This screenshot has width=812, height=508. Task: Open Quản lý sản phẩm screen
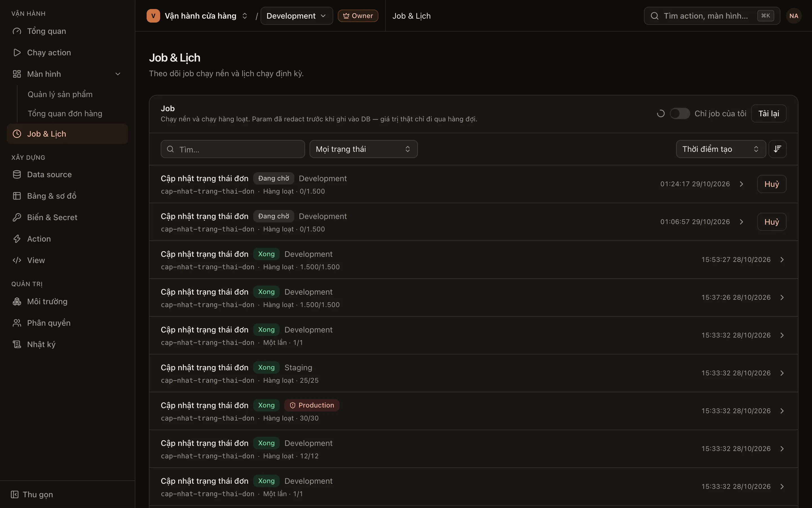click(x=60, y=95)
